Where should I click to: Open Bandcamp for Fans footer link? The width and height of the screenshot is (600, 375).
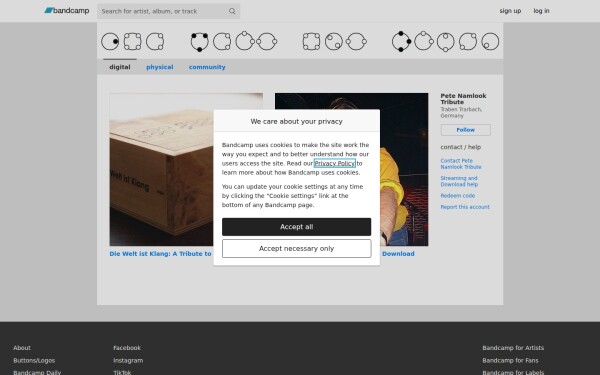point(510,360)
